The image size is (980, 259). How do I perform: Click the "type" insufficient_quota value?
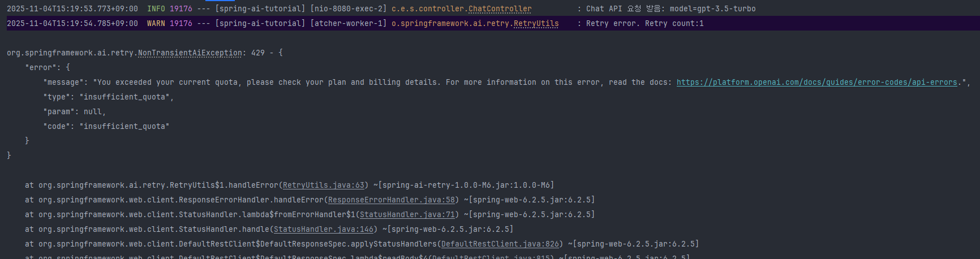tap(126, 97)
